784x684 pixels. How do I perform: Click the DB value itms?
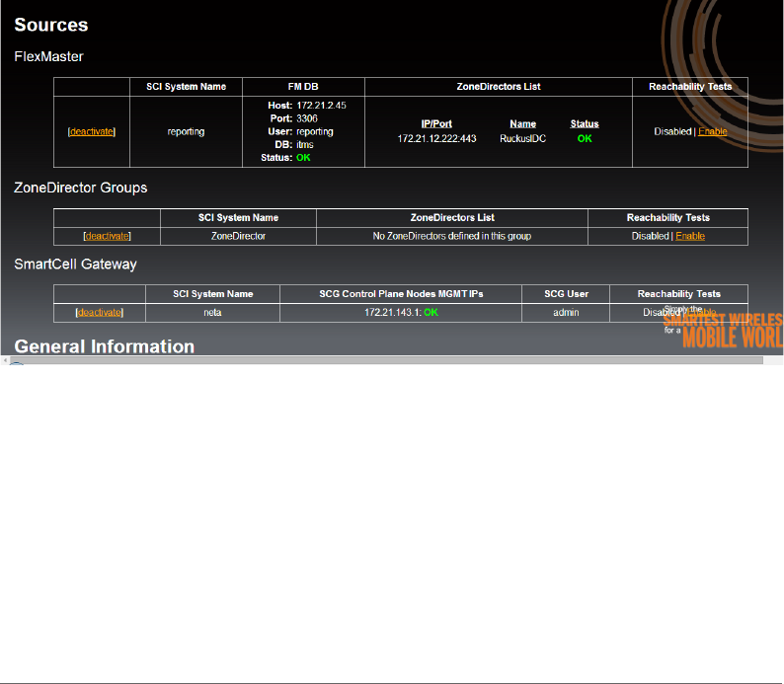[305, 144]
